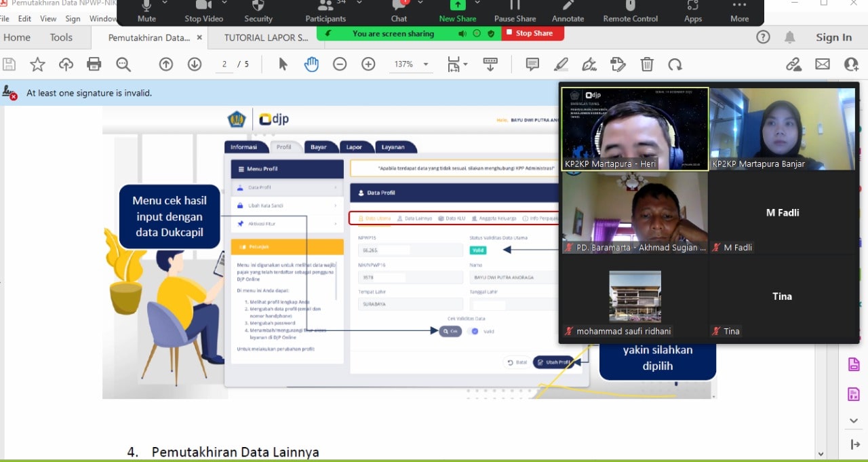Zoom in with the plus button
Screen dimensions: 868x462
click(368, 64)
